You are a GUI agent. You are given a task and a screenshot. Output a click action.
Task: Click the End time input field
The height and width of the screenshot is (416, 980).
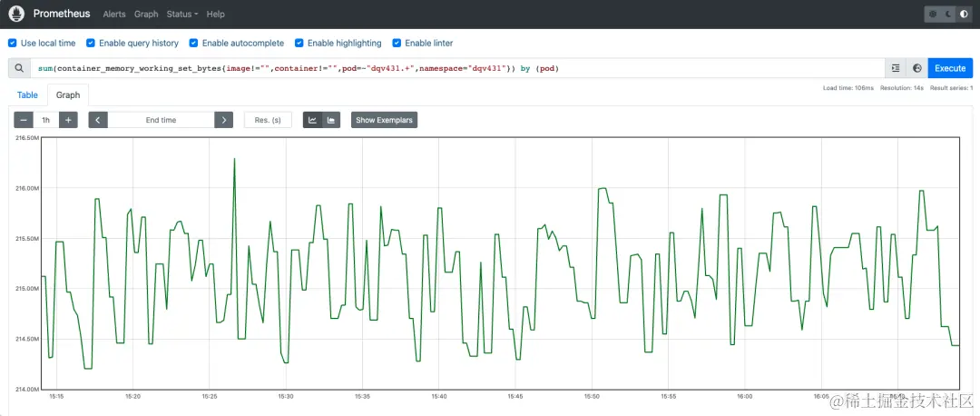161,120
